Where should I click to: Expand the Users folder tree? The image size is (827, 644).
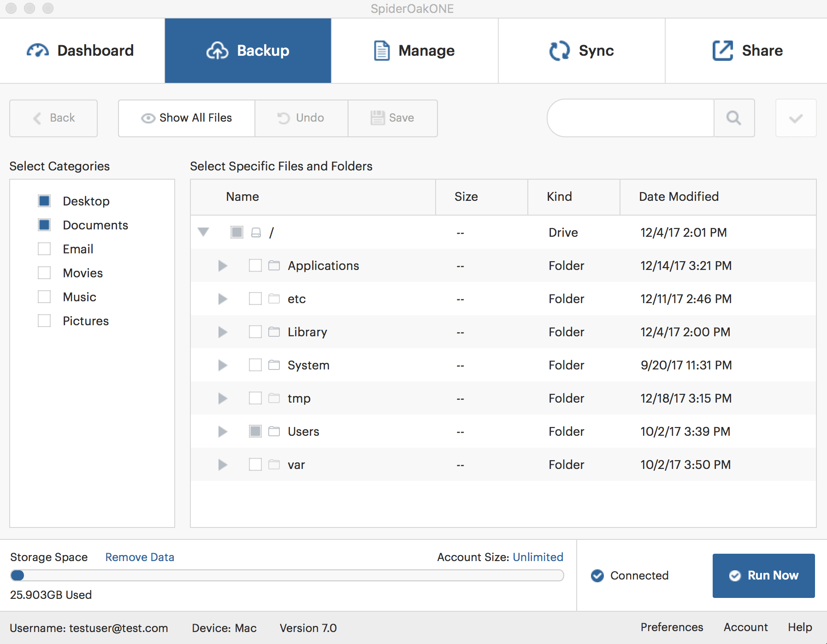point(223,432)
